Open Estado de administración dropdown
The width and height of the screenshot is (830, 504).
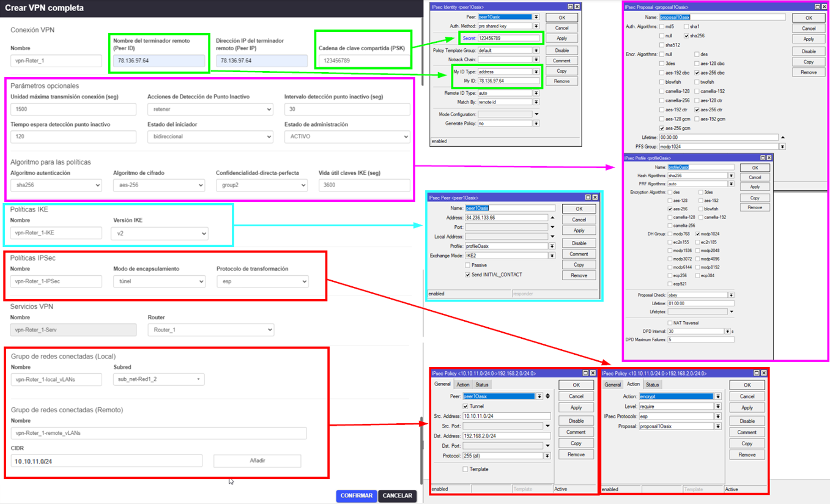click(x=347, y=137)
